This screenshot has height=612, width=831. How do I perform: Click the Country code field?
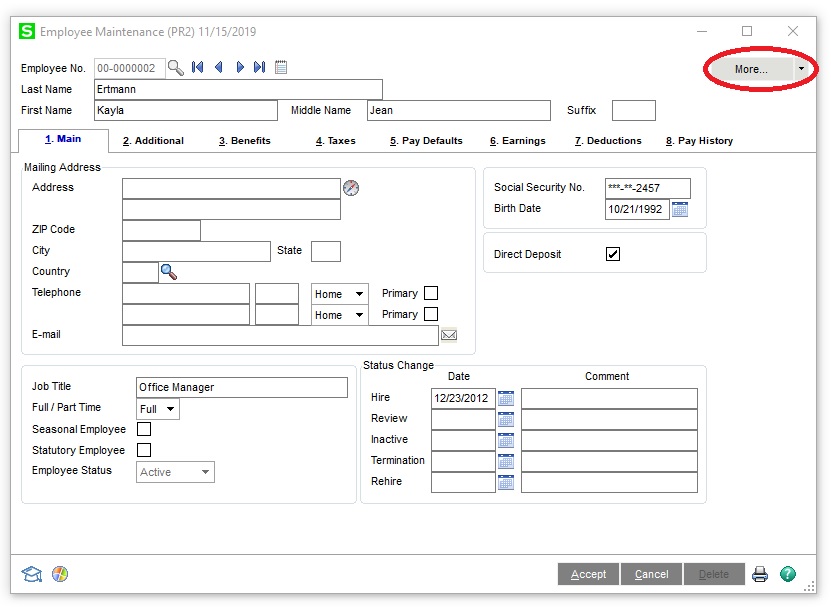(x=140, y=272)
